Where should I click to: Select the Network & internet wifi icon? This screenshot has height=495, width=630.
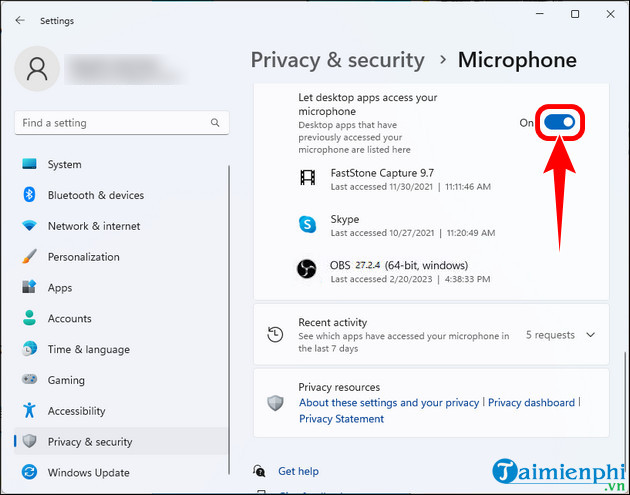[x=29, y=226]
